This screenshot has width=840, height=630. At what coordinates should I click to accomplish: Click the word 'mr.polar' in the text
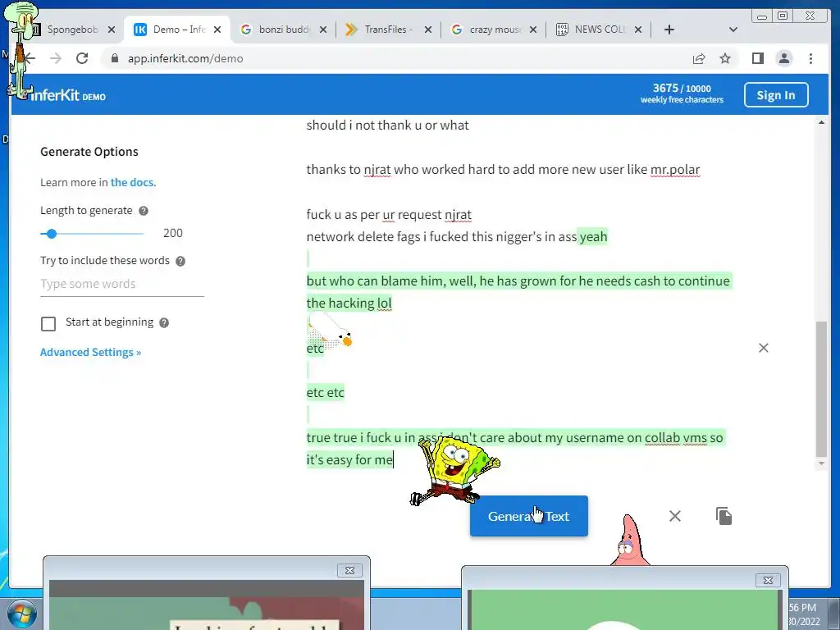point(674,169)
